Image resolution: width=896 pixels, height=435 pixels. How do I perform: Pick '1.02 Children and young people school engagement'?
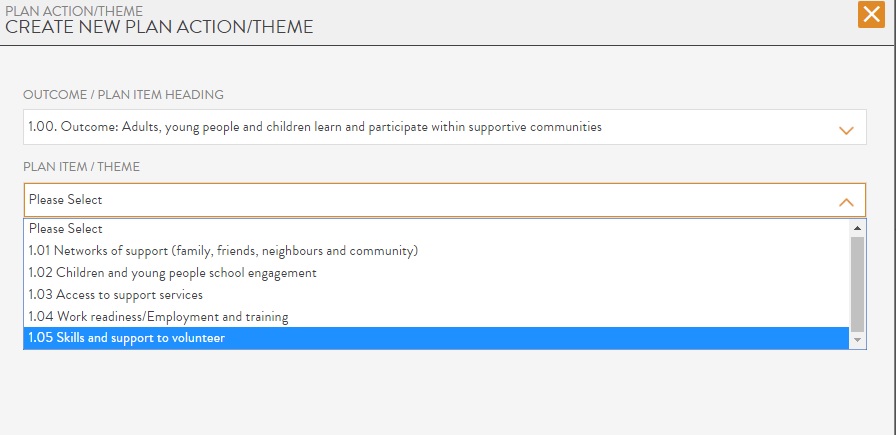pyautogui.click(x=173, y=273)
